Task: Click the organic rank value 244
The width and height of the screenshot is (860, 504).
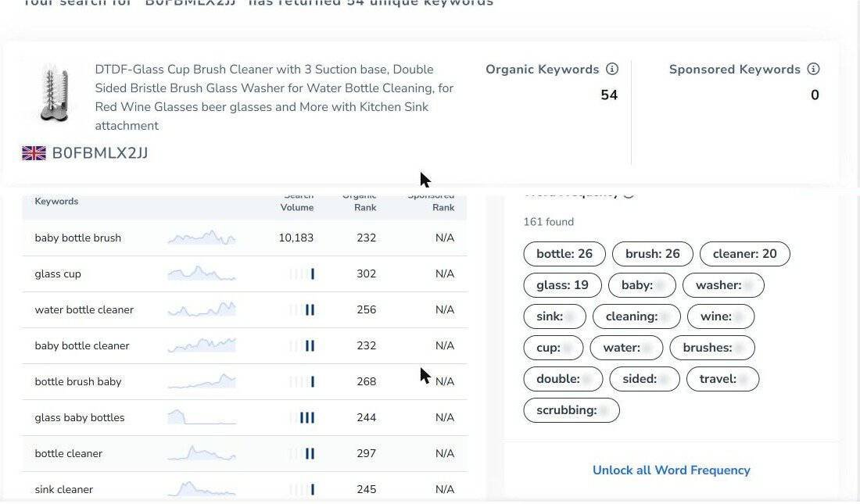Action: pyautogui.click(x=367, y=417)
